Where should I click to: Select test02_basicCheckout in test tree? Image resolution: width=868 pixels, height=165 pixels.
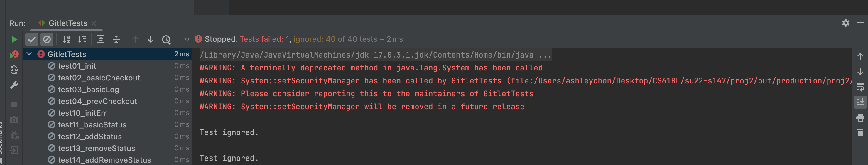point(99,78)
